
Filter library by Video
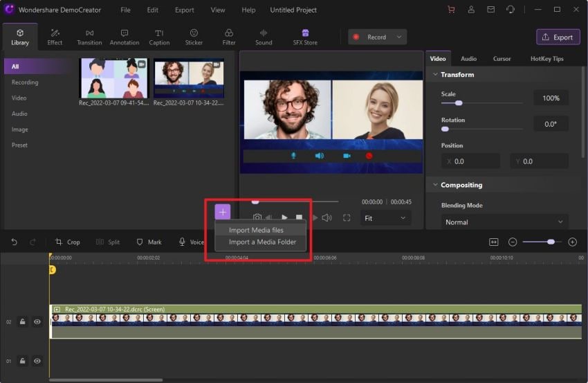click(x=19, y=98)
